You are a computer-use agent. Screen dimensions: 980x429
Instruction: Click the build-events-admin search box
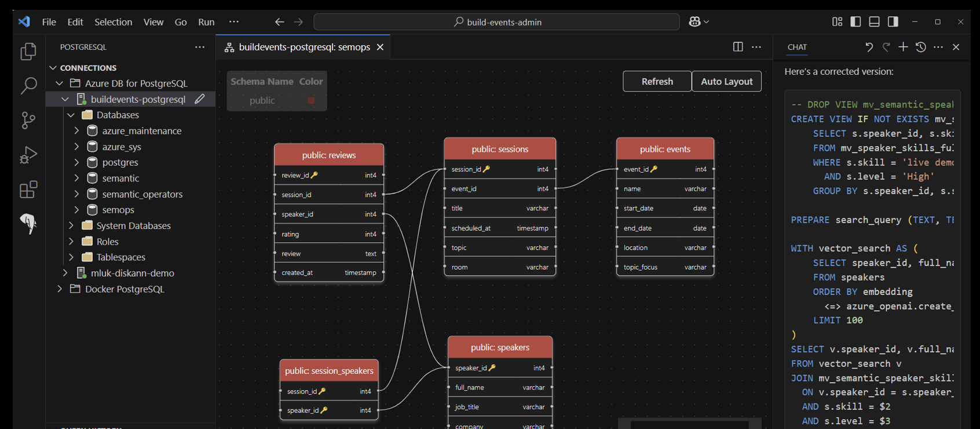[496, 22]
